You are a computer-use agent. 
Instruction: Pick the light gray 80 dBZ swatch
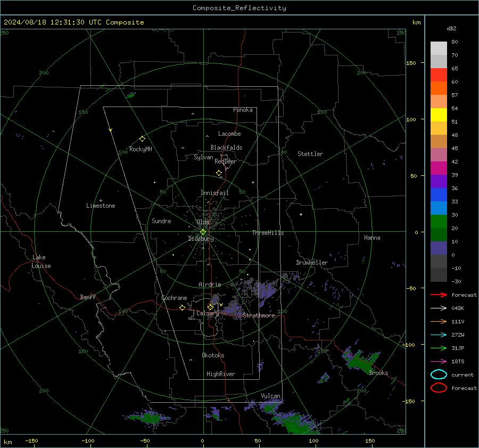(439, 48)
